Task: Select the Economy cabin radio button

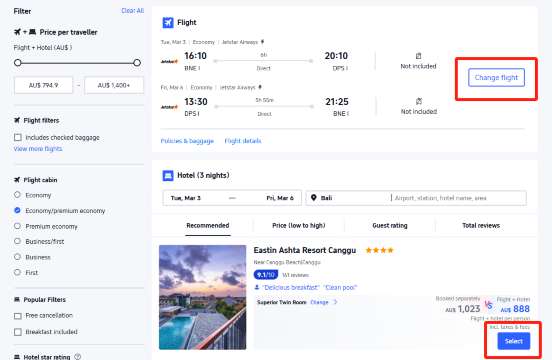Action: click(17, 195)
